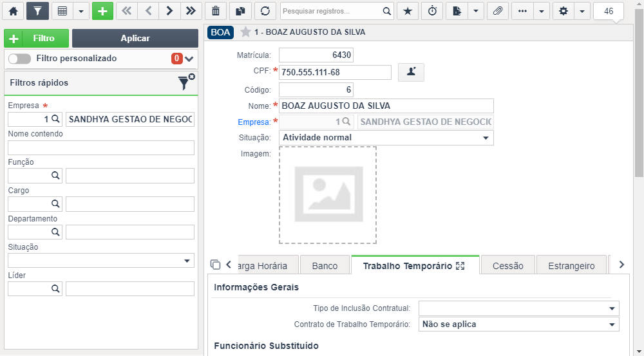The height and width of the screenshot is (356, 644).
Task: Open the Situação filter dropdown
Action: 101,261
